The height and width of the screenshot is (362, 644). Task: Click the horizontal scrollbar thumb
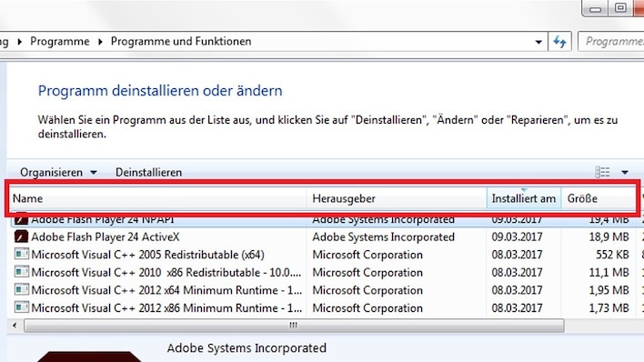[294, 326]
